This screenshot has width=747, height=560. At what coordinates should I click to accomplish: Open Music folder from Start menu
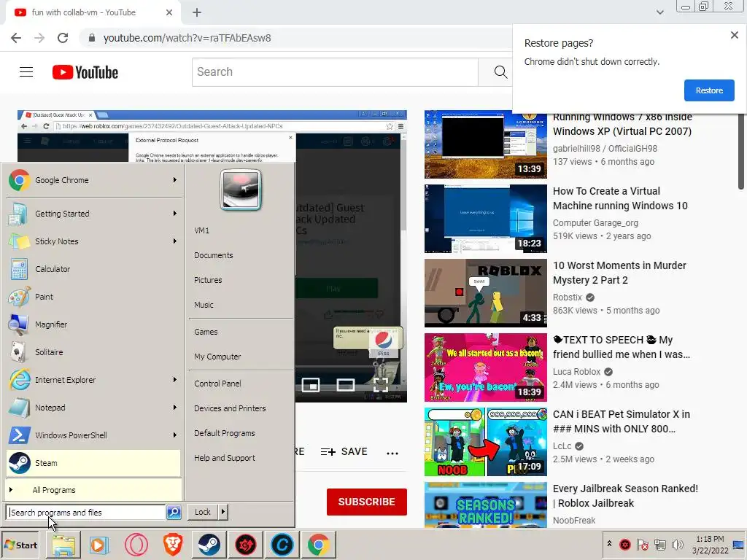click(x=204, y=305)
